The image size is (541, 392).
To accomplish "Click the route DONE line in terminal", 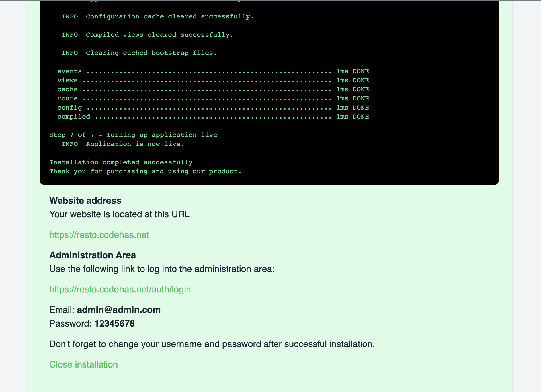I will coord(213,98).
